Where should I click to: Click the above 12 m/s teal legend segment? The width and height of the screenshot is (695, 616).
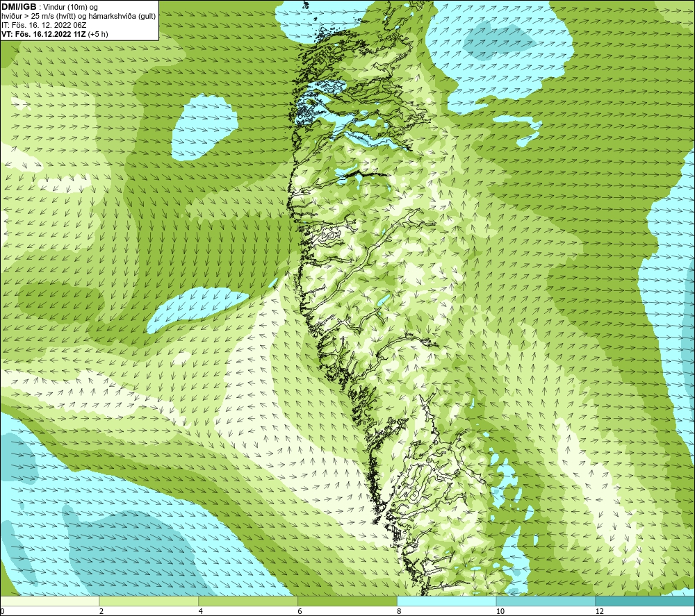click(646, 601)
